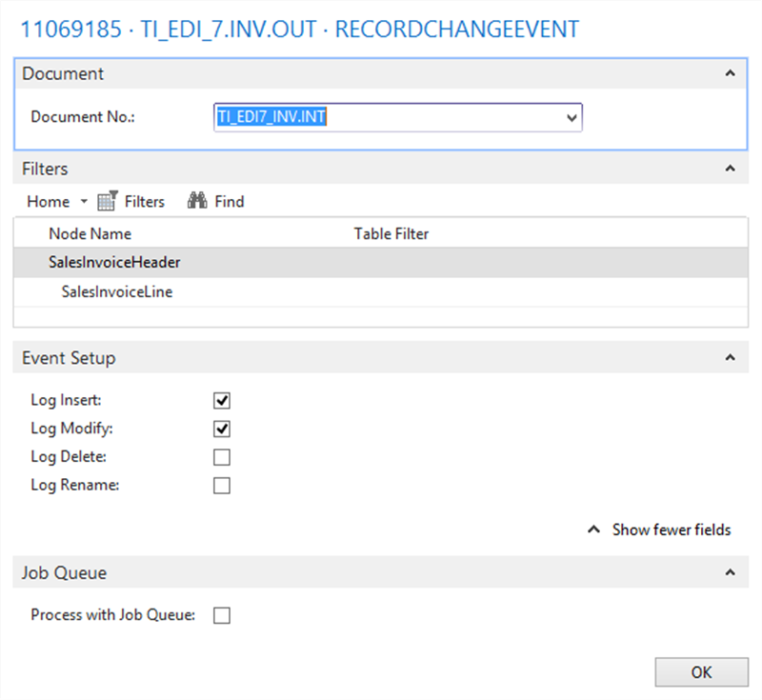Screen dimensions: 762x700
Task: Select the SalesInvoiceLine node row
Action: [380, 292]
